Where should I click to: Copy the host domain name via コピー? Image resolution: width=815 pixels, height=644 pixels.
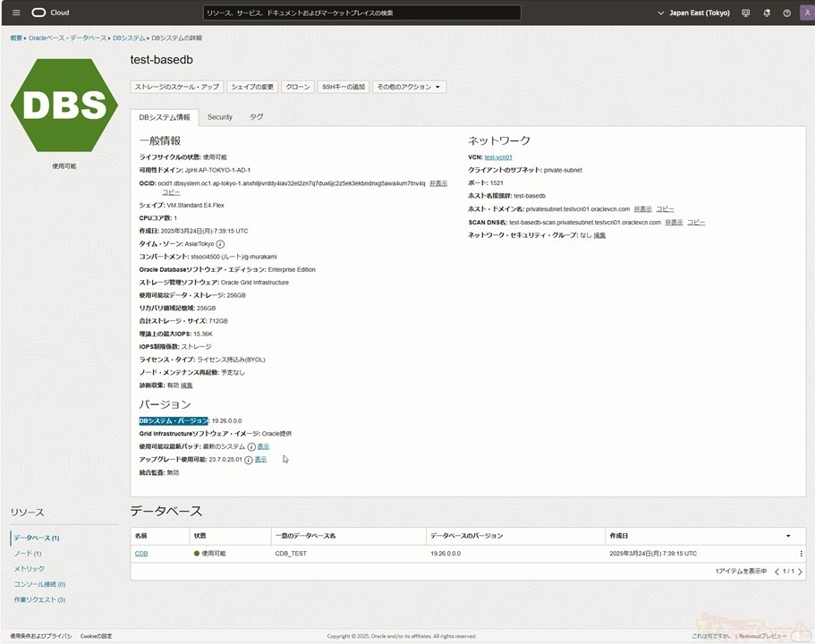(665, 209)
